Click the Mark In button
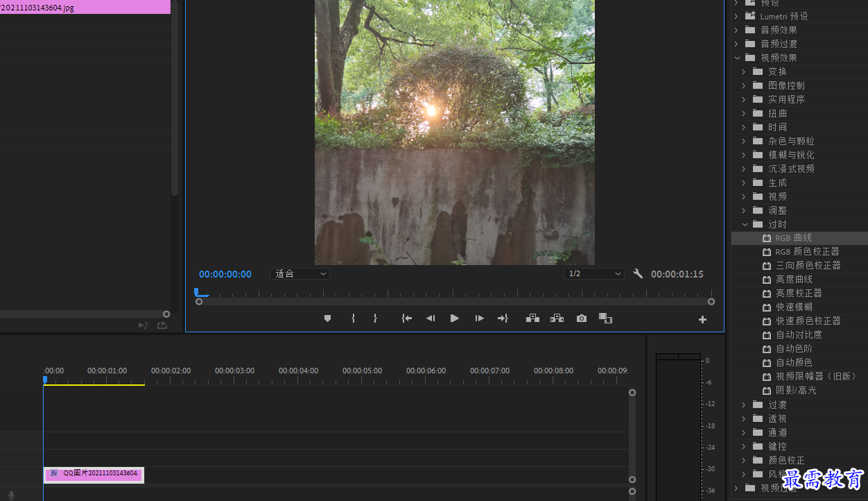 [x=353, y=319]
